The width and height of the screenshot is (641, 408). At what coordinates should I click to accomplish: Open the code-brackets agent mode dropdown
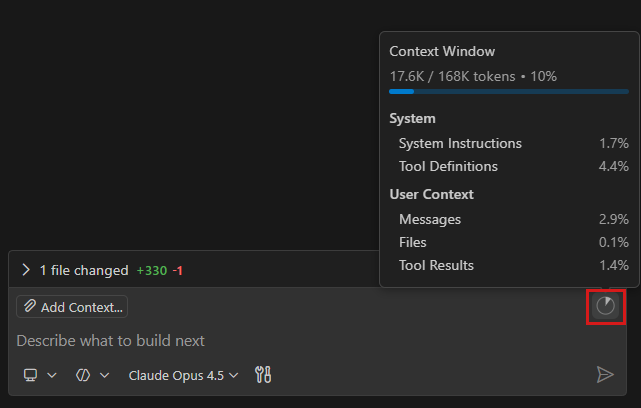pos(92,375)
